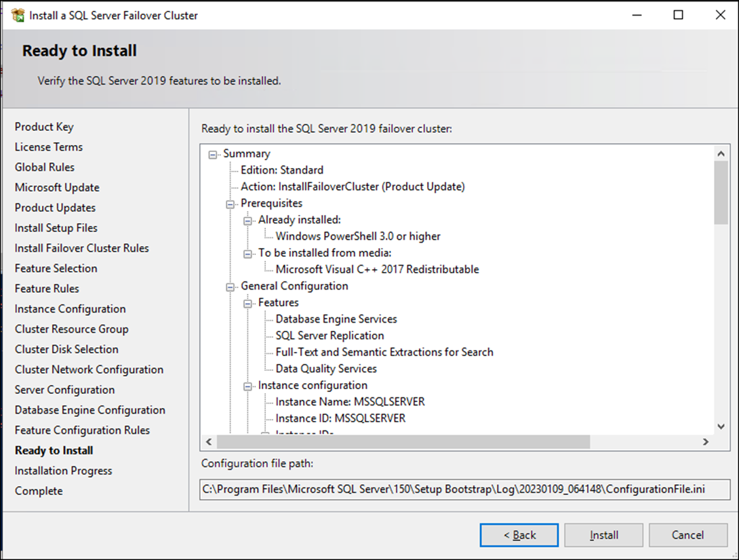This screenshot has height=560, width=739.
Task: Go to Installation Progress step
Action: (64, 471)
